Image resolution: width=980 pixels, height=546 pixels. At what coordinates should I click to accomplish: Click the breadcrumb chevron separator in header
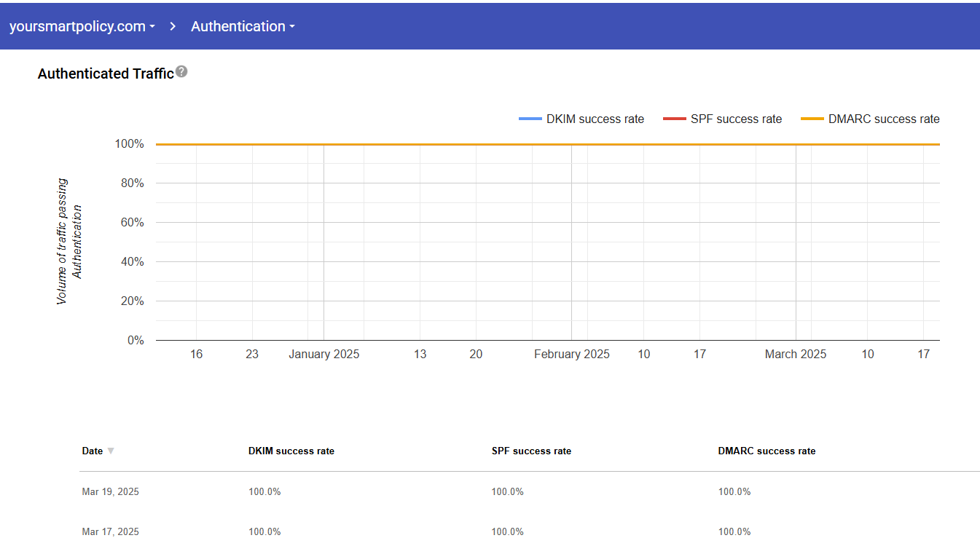pos(173,26)
